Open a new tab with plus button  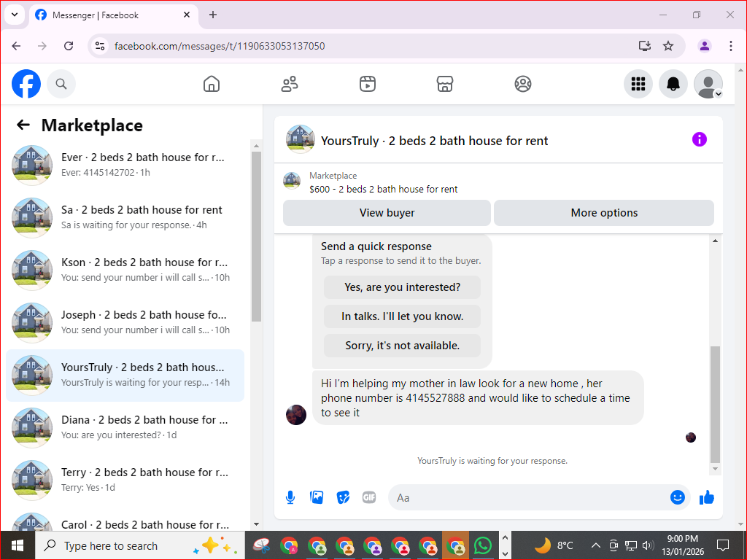pos(213,15)
